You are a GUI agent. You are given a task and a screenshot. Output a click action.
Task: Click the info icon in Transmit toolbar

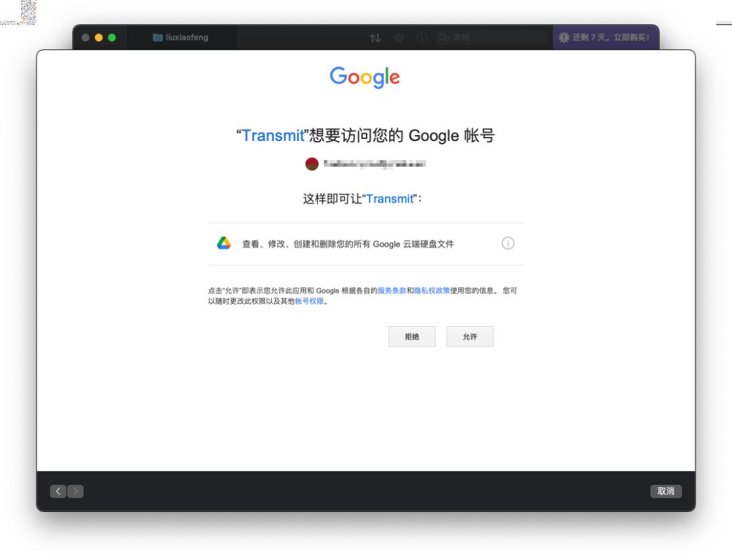(x=422, y=37)
